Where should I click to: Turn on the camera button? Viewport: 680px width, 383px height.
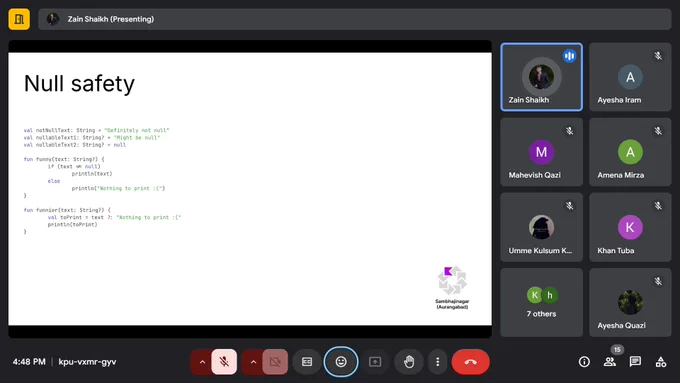275,361
